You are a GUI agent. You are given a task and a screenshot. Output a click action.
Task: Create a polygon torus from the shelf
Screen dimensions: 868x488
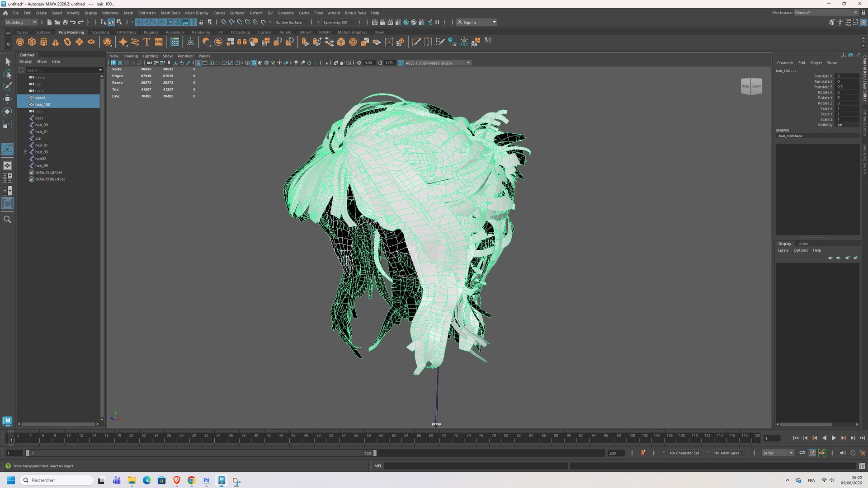[67, 42]
